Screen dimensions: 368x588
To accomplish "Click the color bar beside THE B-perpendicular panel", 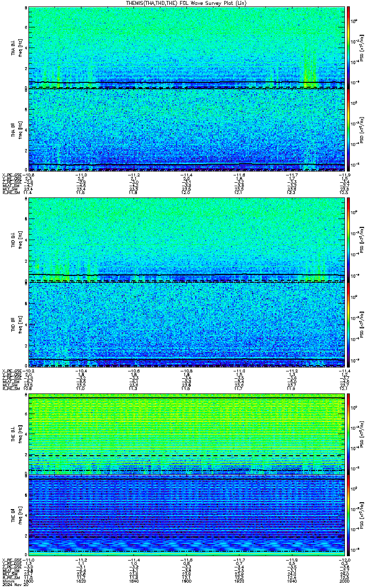I will pyautogui.click(x=348, y=434).
